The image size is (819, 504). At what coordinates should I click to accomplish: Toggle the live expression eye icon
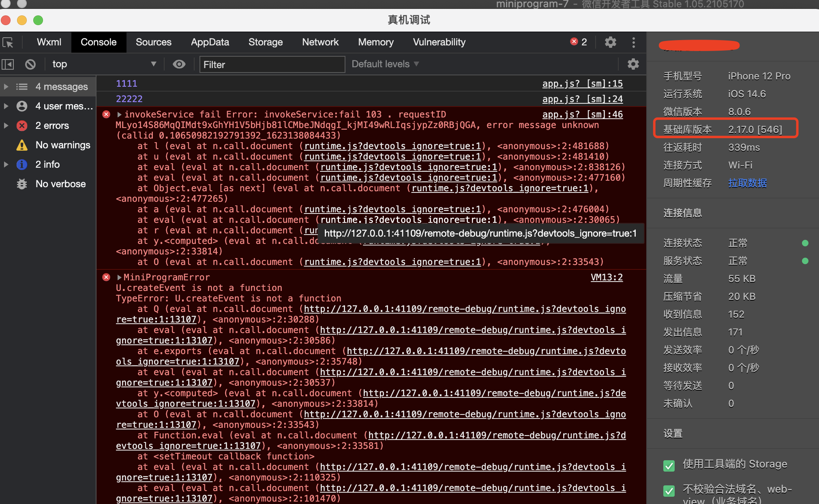pyautogui.click(x=179, y=64)
